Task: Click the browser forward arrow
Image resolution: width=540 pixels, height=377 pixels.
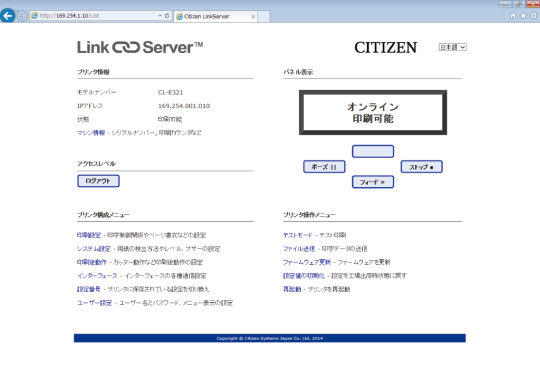Action: (22, 16)
